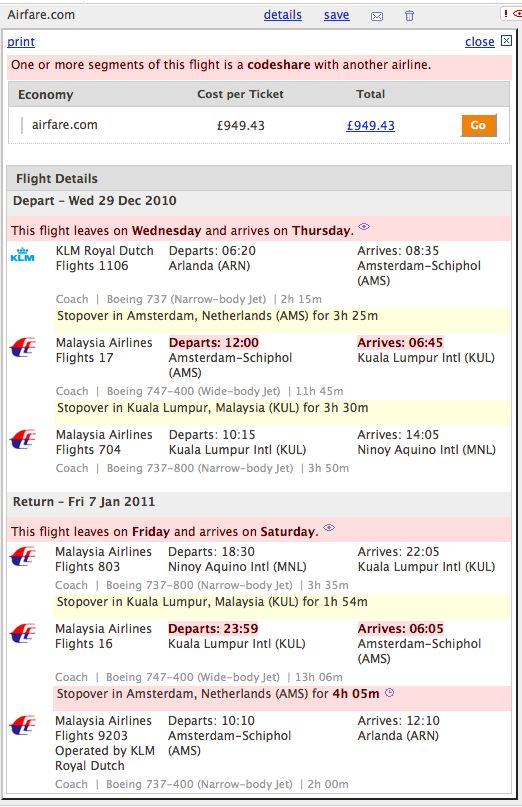Click the Flight Details section header
Image resolution: width=522 pixels, height=807 pixels.
coord(259,179)
